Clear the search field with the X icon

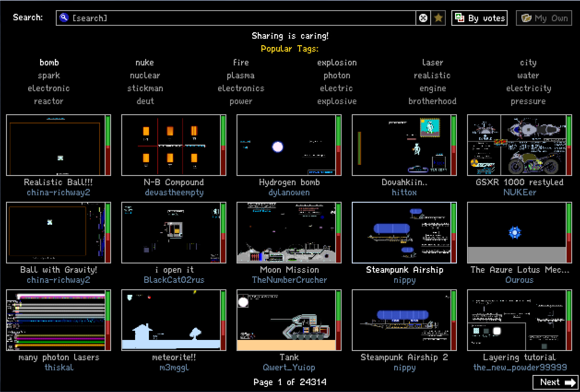tap(423, 18)
